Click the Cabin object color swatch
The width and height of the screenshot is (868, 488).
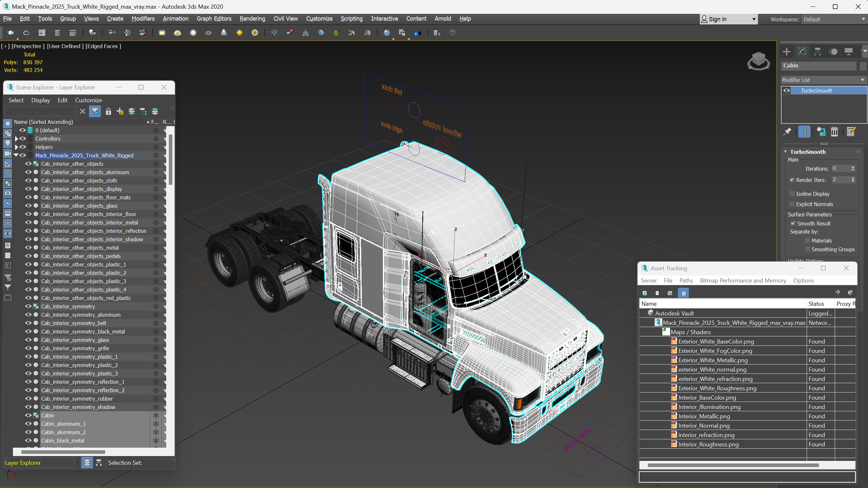pos(863,66)
